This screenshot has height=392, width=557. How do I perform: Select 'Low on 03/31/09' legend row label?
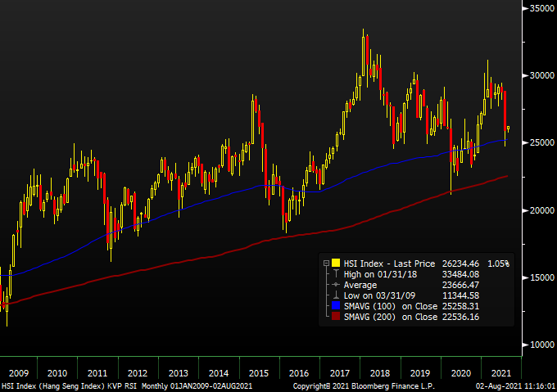click(x=379, y=295)
